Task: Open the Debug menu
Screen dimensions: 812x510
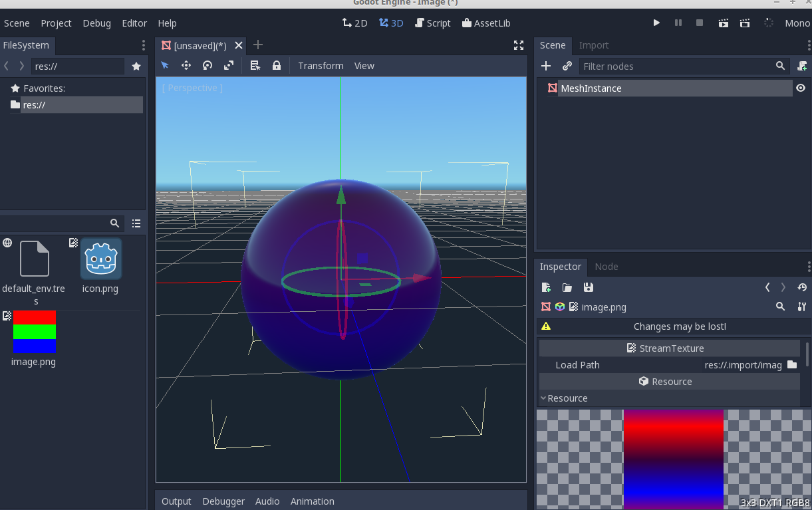Action: (x=96, y=23)
